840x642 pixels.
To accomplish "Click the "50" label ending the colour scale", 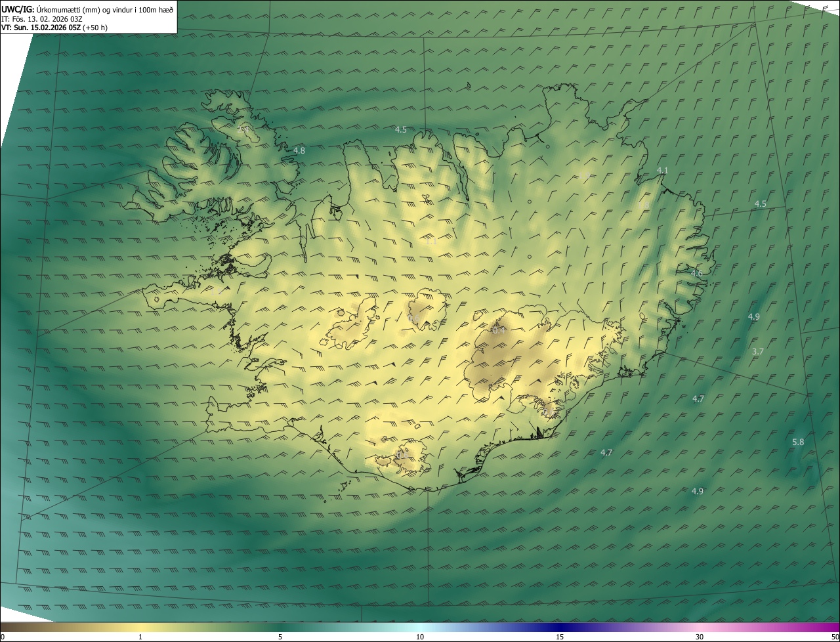I will (x=835, y=637).
